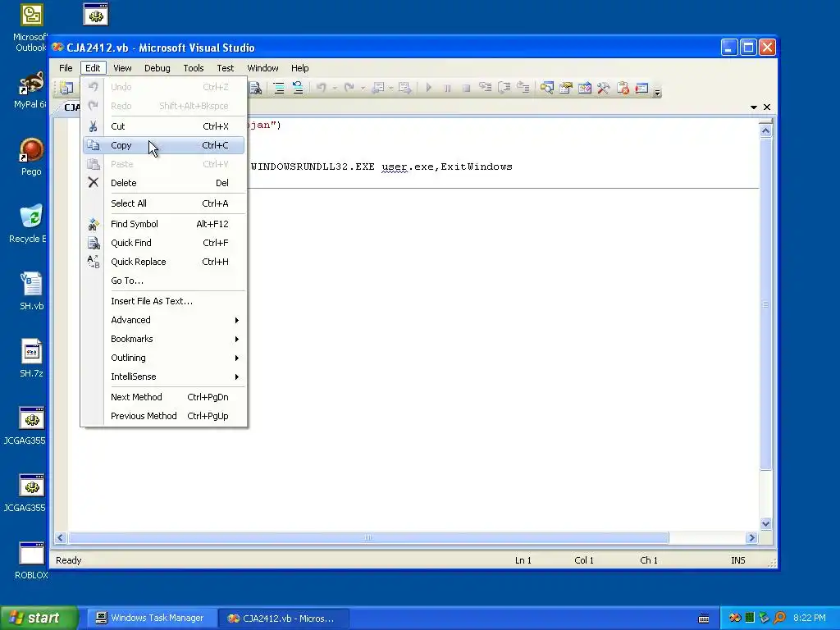Open Quick Find from the Edit menu
This screenshot has height=630, width=840.
click(163, 243)
